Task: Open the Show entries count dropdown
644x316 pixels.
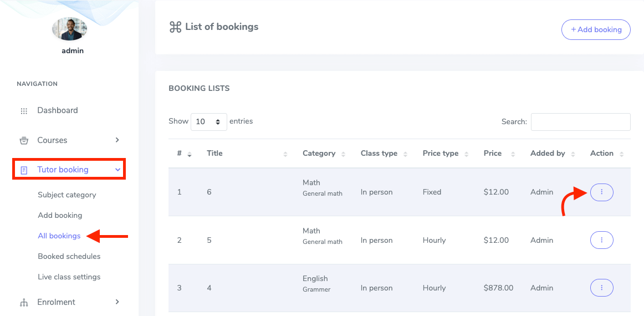Action: tap(208, 121)
